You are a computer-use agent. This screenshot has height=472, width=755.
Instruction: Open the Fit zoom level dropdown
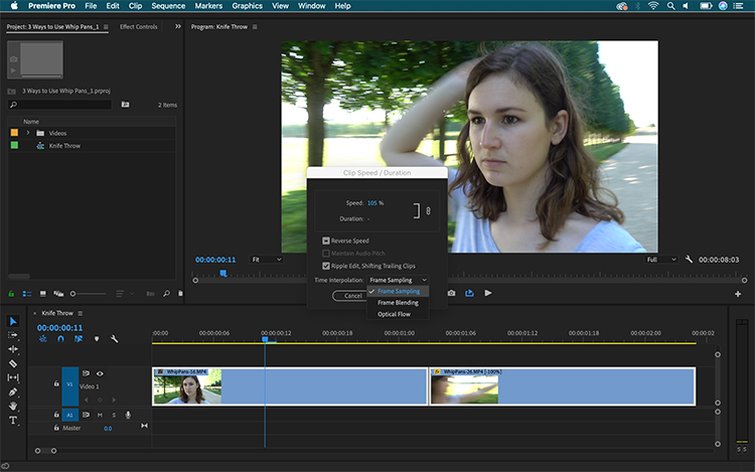click(x=265, y=259)
